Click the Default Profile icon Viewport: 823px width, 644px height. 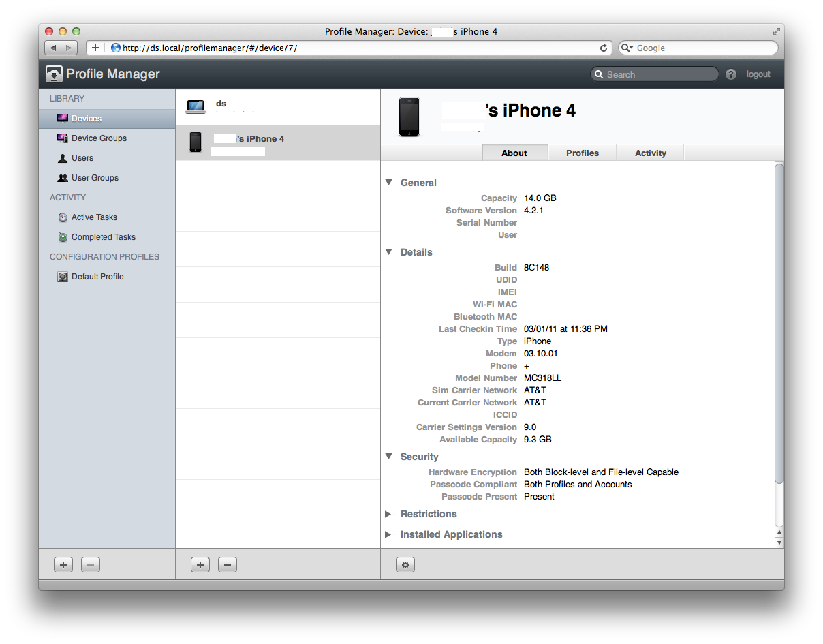(63, 277)
